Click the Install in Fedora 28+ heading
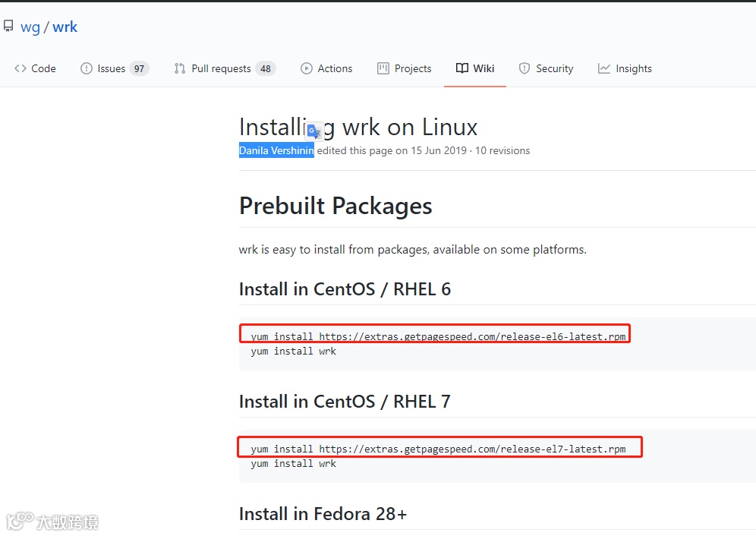This screenshot has width=756, height=536. pos(323,514)
